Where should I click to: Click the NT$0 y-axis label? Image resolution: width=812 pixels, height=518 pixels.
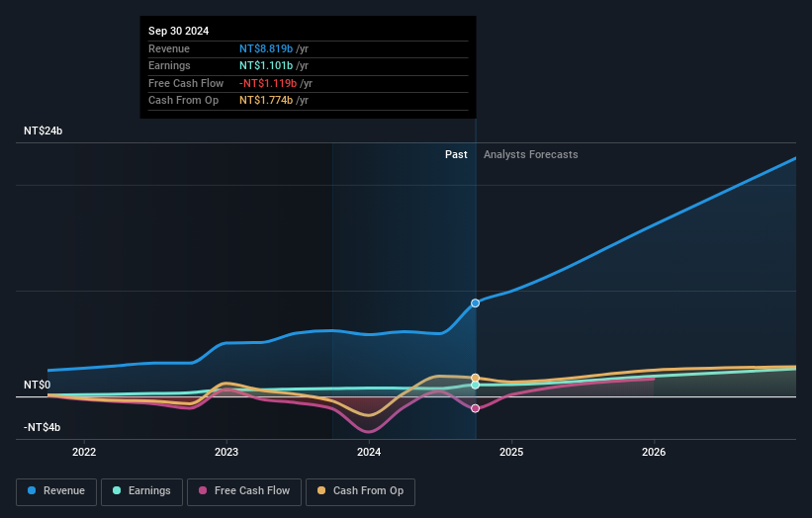[38, 385]
